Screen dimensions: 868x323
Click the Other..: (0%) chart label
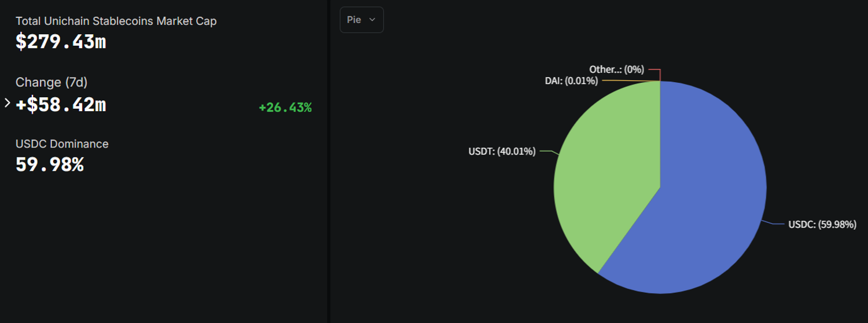coord(617,69)
